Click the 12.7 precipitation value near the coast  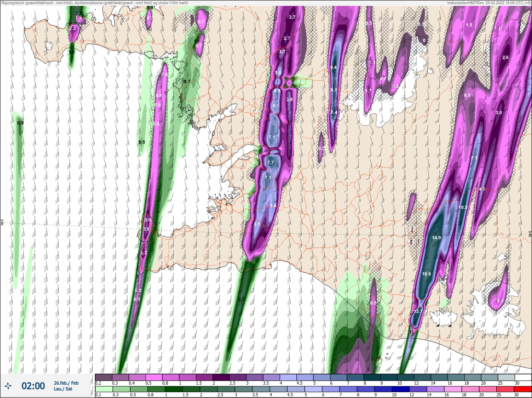click(x=418, y=311)
